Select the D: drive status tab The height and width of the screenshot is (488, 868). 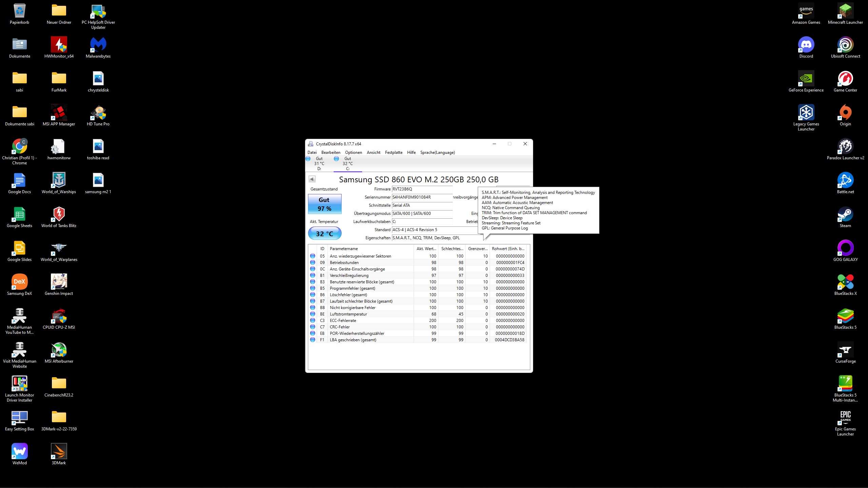[319, 163]
